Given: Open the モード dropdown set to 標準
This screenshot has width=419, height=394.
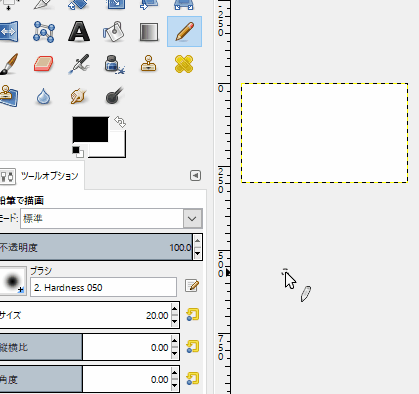Looking at the screenshot, I should tap(111, 219).
